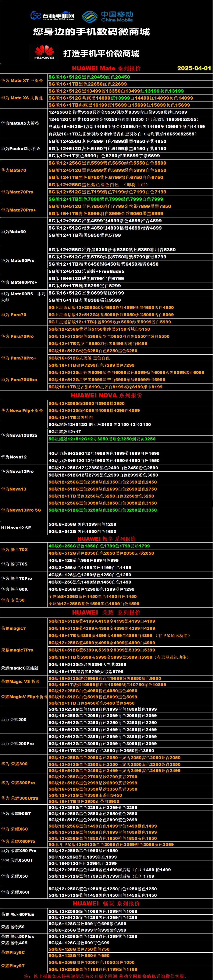Image resolution: width=213 pixels, height=980 pixels.
Task: Click the 5G版12+512G乐臻版+FreeBuds5 price row
Action: 130,271
